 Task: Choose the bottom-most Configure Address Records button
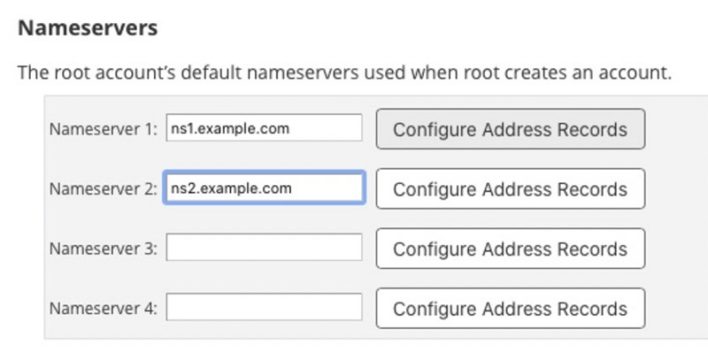(x=510, y=309)
